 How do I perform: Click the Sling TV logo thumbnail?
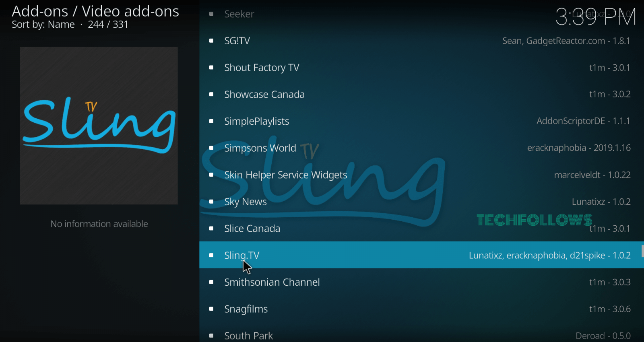pyautogui.click(x=99, y=126)
